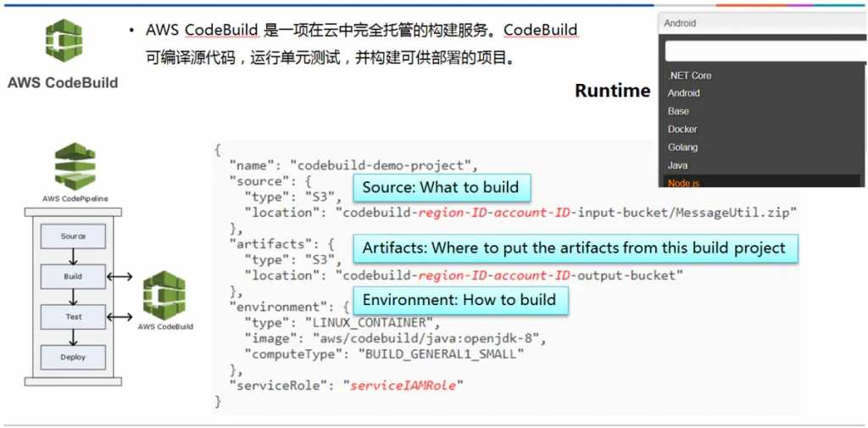This screenshot has width=868, height=428.
Task: Click the "AWS CodePipeline" label text
Action: tap(75, 198)
